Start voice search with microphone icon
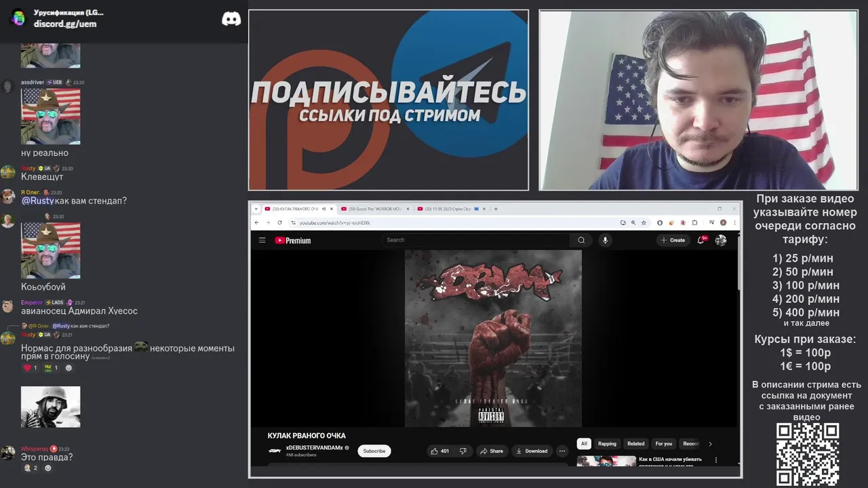This screenshot has height=488, width=868. [606, 240]
